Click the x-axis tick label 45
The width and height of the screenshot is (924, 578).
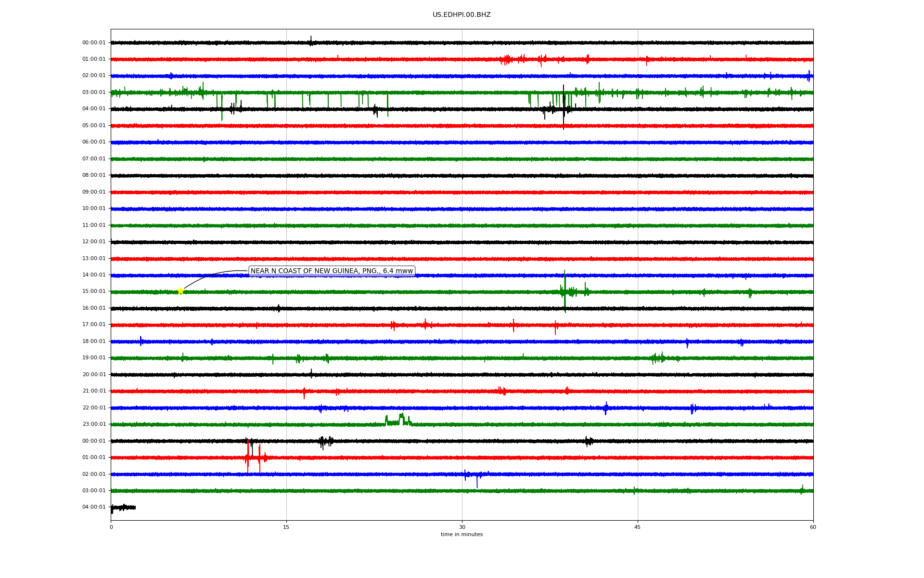pos(638,527)
